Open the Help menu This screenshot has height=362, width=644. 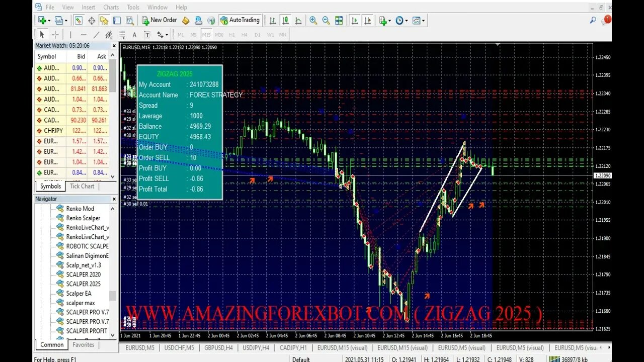[x=181, y=7]
